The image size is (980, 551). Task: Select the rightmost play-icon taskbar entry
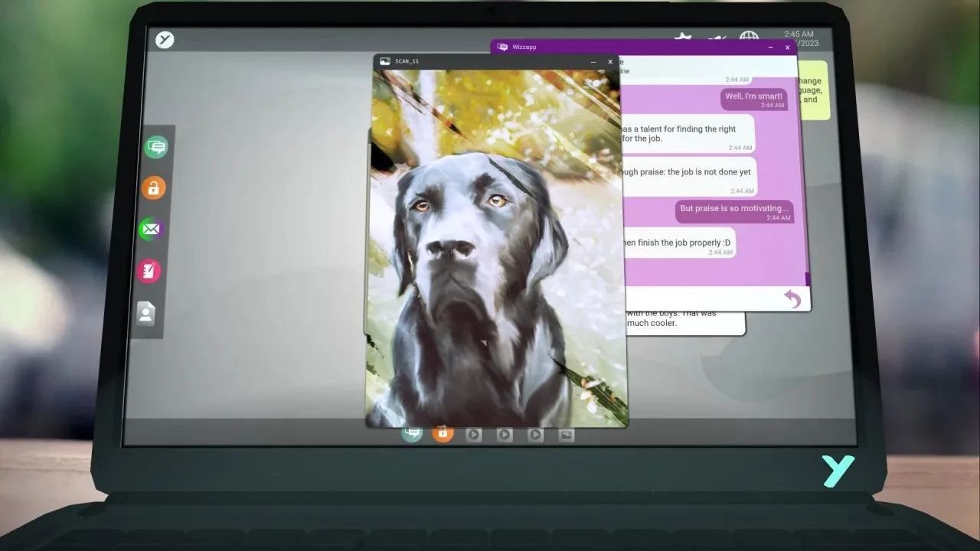[535, 435]
